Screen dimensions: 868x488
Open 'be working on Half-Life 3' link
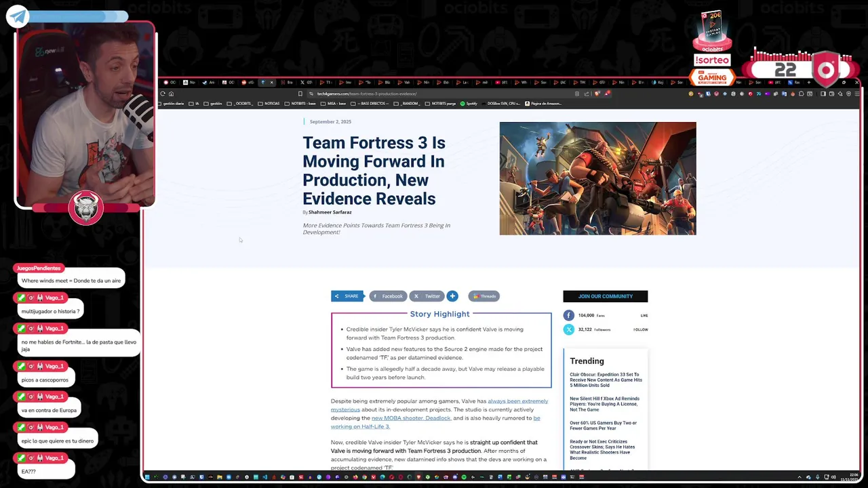pos(435,422)
